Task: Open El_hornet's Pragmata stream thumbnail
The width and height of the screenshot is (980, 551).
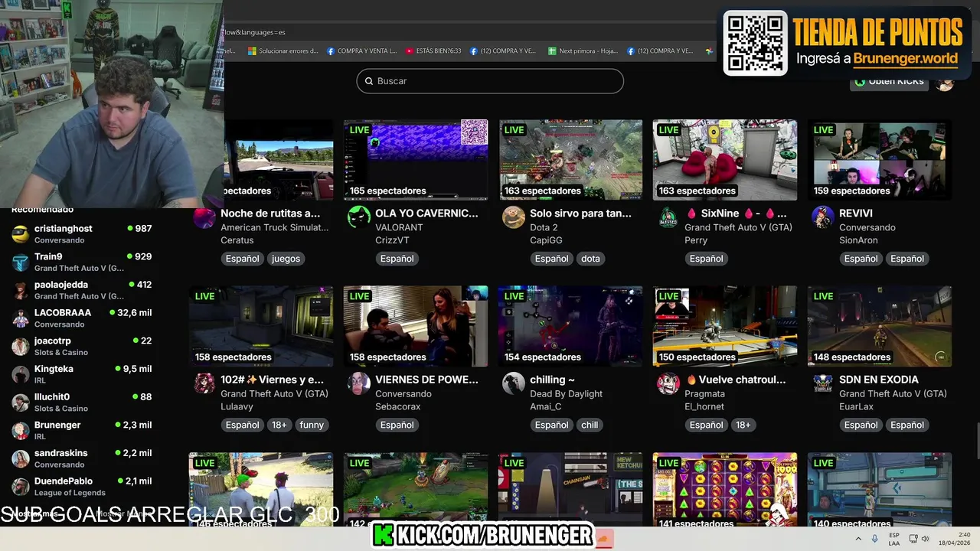Action: [x=725, y=326]
